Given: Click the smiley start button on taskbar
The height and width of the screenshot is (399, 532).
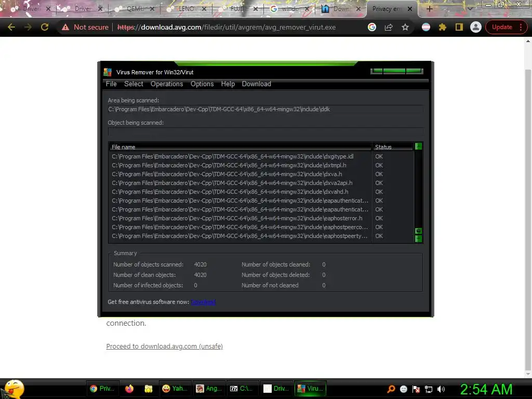Looking at the screenshot, I should [14, 389].
